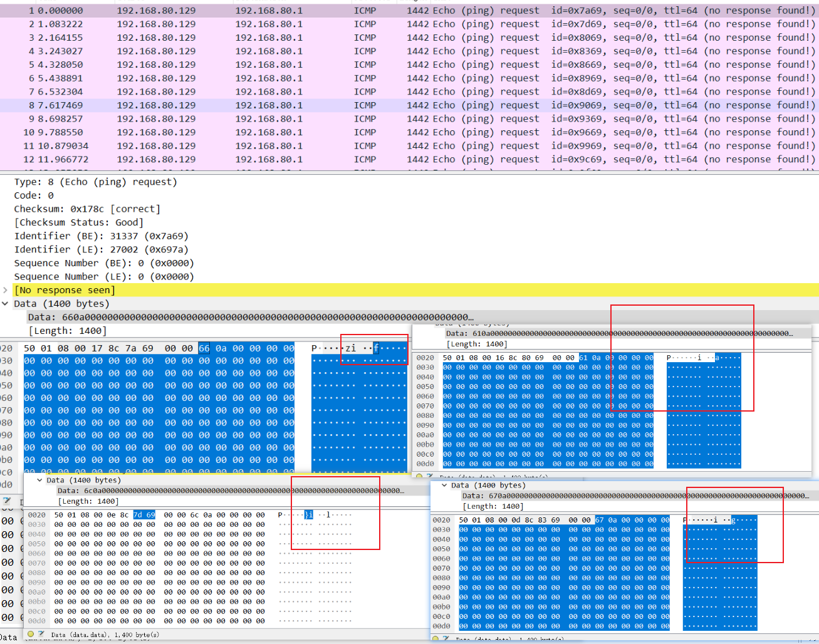Expand the [No response seen] tree node
This screenshot has height=644, width=819.
pos(6,290)
